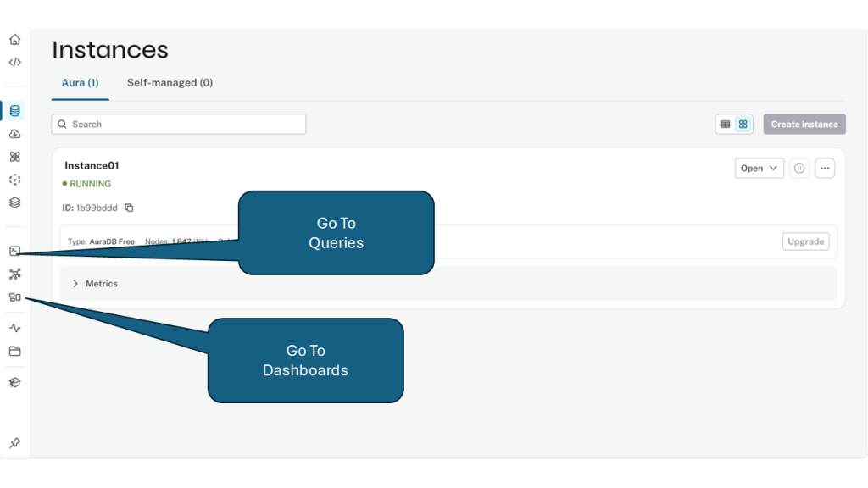Open the graduation cap Learning icon

pos(14,382)
